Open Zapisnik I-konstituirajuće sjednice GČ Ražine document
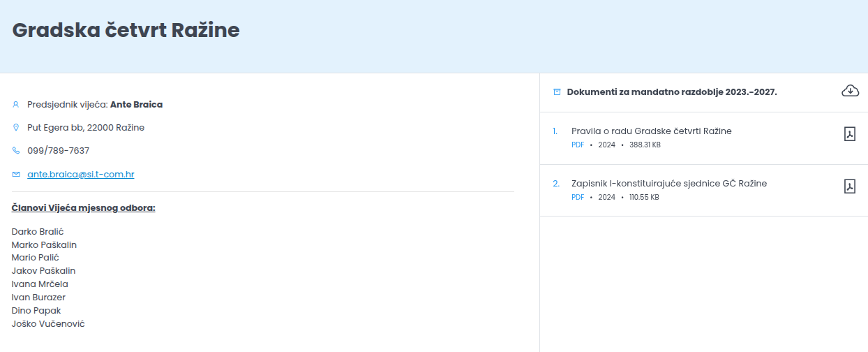Image resolution: width=868 pixels, height=352 pixels. click(x=668, y=184)
